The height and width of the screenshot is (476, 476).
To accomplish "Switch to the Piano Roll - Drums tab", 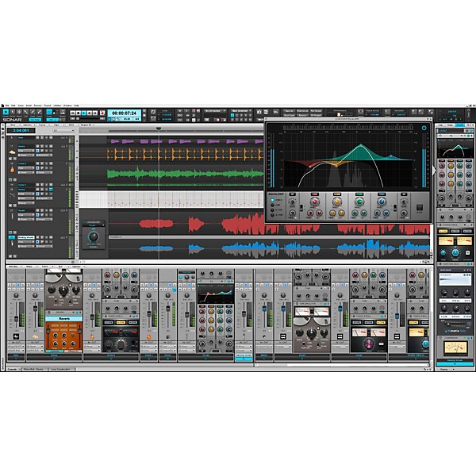I will pos(34,369).
